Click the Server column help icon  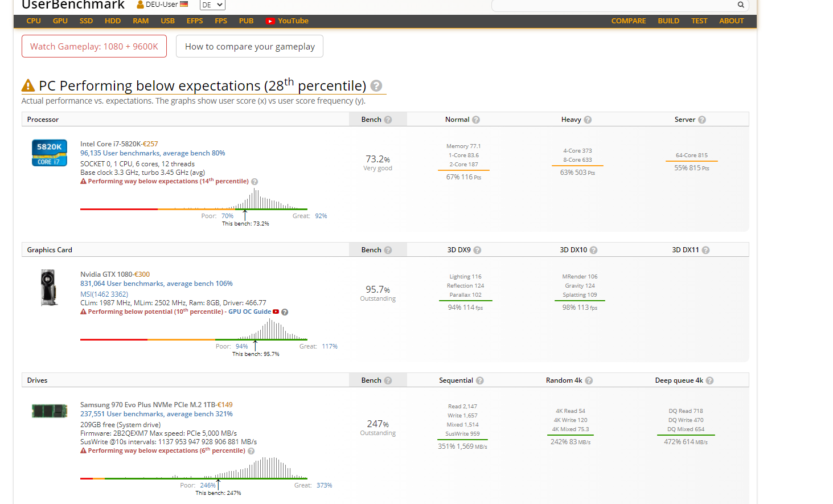pos(702,120)
